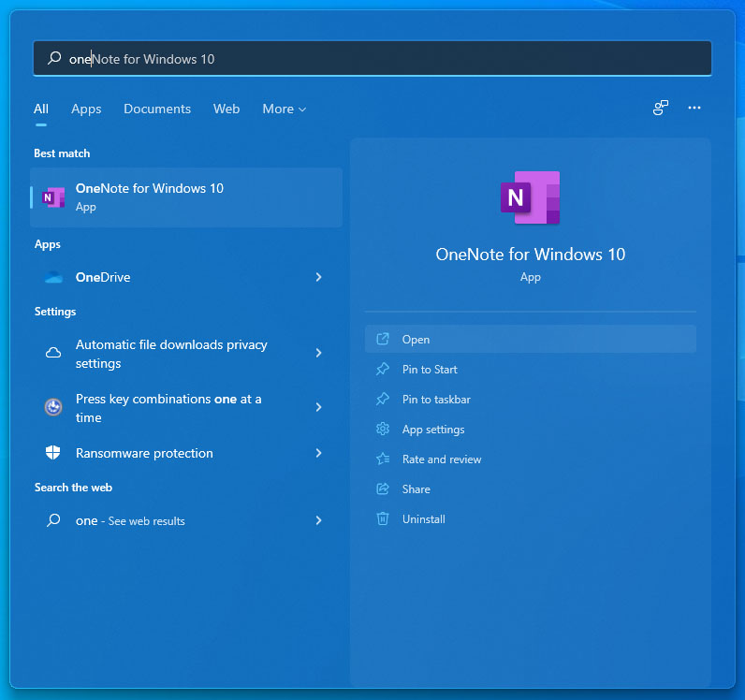Click the search magnifier icon in the search box
745x700 pixels.
coord(54,58)
